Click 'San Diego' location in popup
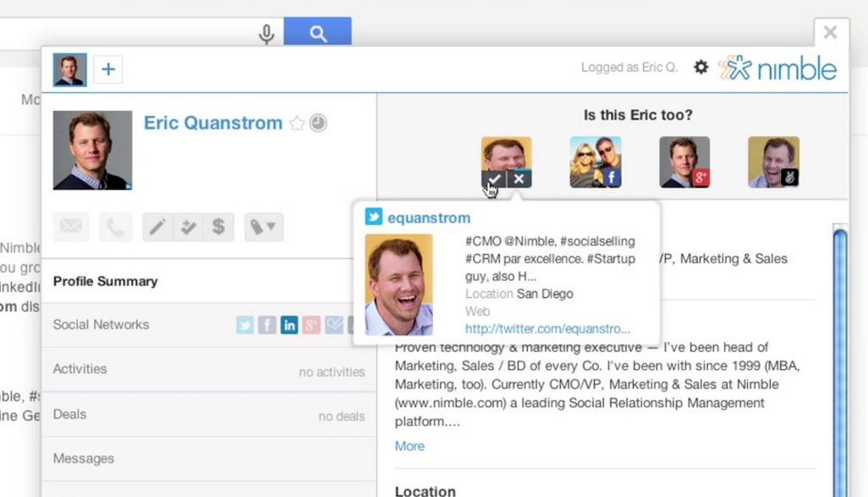This screenshot has height=497, width=868. (545, 294)
